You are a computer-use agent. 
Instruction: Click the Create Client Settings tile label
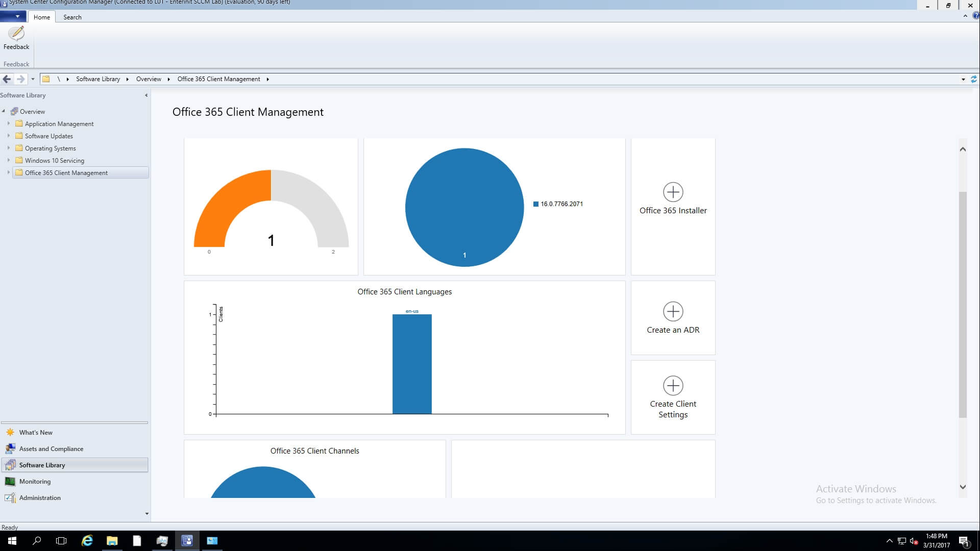pyautogui.click(x=673, y=409)
